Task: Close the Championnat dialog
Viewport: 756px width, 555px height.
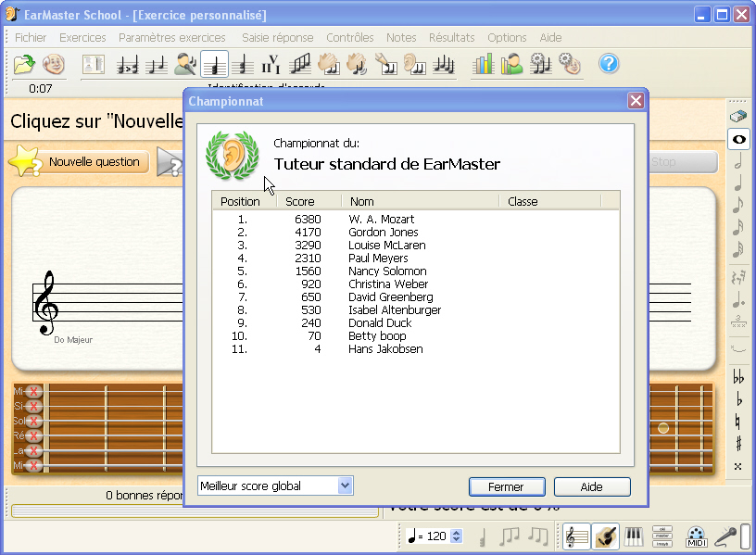Action: pyautogui.click(x=636, y=101)
